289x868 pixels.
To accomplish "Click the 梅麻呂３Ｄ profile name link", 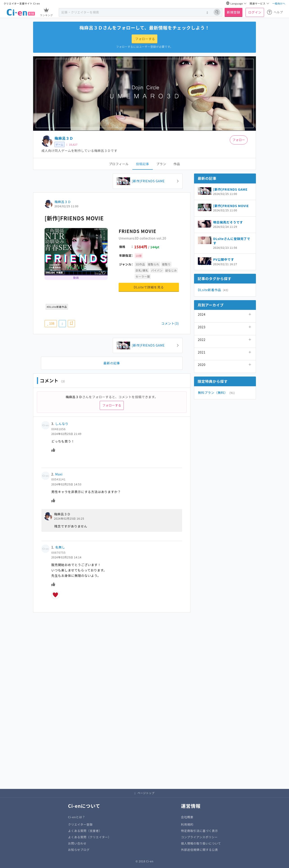I will pos(64,139).
